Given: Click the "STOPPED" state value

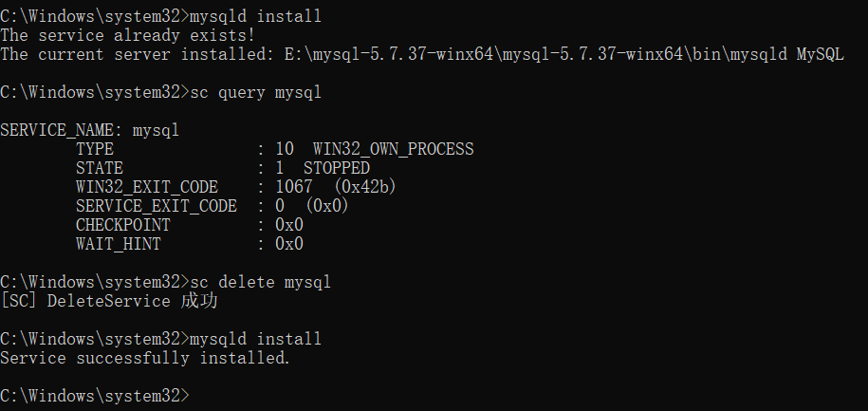Looking at the screenshot, I should click(x=336, y=168).
